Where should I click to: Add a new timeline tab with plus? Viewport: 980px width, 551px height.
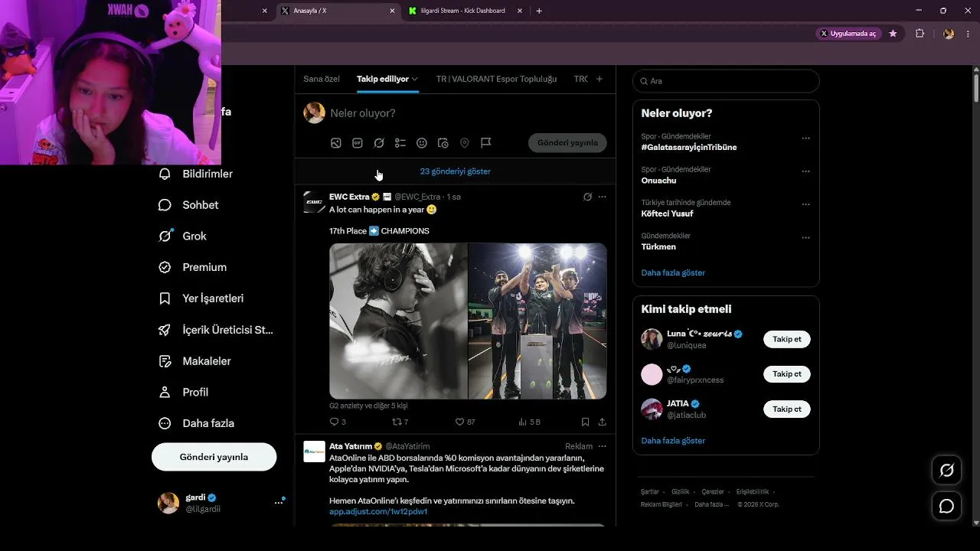pos(599,79)
